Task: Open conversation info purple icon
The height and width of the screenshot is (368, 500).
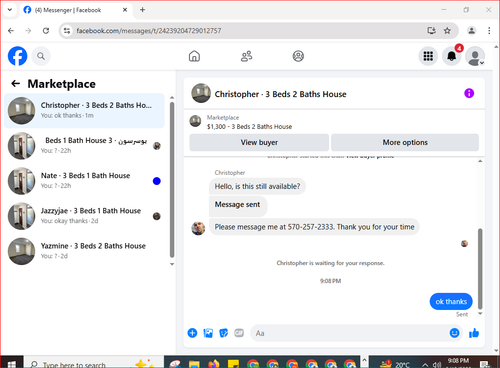Action: tap(469, 93)
